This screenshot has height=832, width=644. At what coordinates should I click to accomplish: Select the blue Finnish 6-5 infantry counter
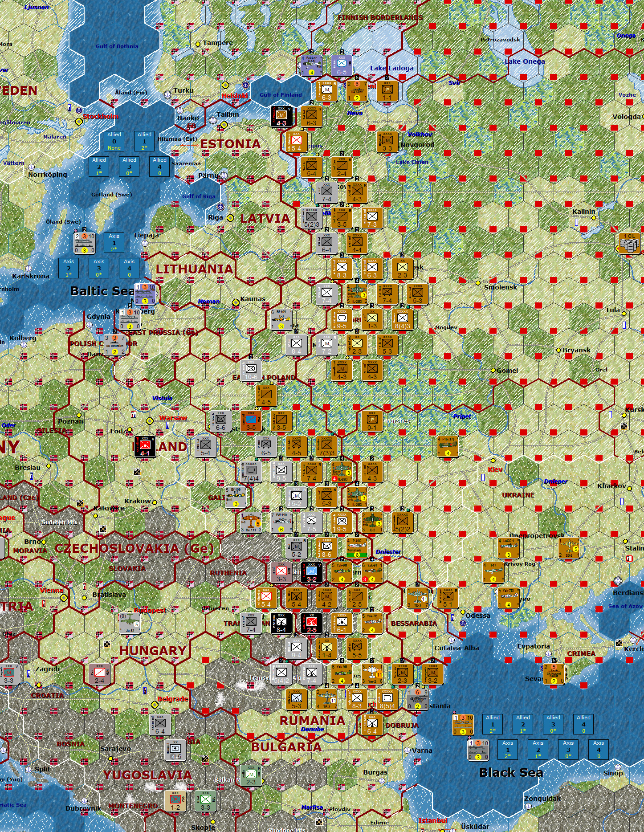(342, 65)
